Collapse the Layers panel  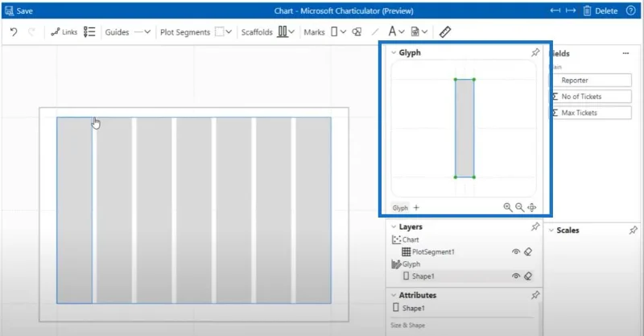tap(394, 227)
